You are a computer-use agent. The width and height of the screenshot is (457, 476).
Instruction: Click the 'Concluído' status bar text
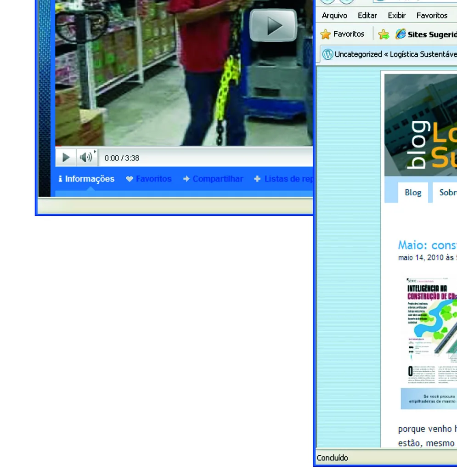[332, 458]
